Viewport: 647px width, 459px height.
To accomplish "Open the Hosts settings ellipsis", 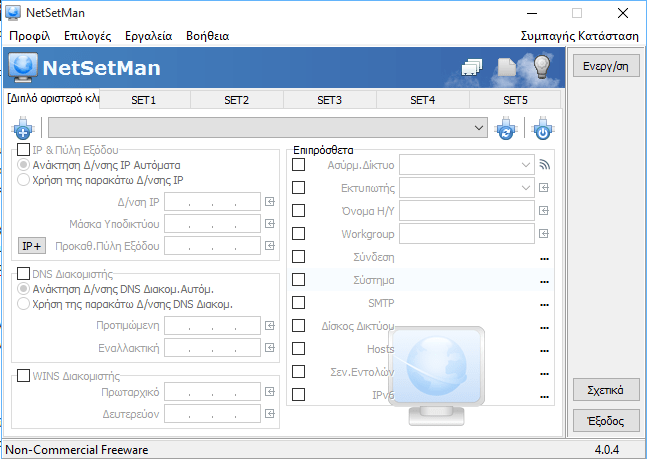I will pos(544,351).
